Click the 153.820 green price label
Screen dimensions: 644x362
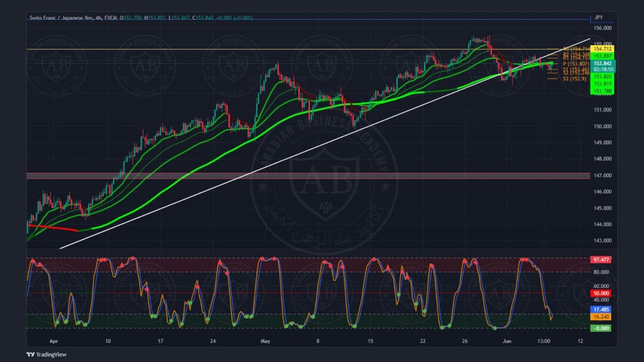click(x=602, y=77)
